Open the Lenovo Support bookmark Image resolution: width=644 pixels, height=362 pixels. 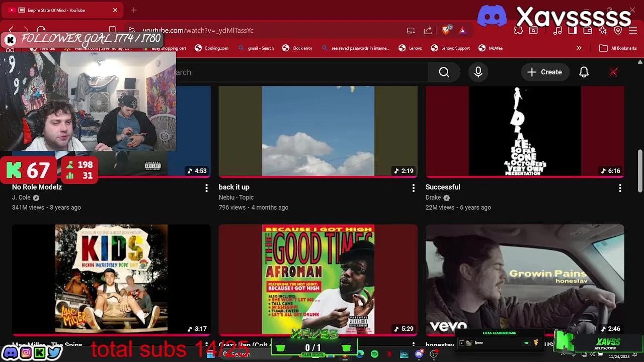[x=450, y=48]
